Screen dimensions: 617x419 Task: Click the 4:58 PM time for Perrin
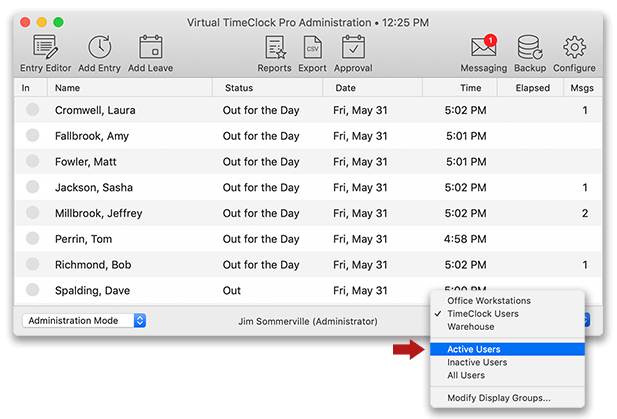click(x=465, y=239)
